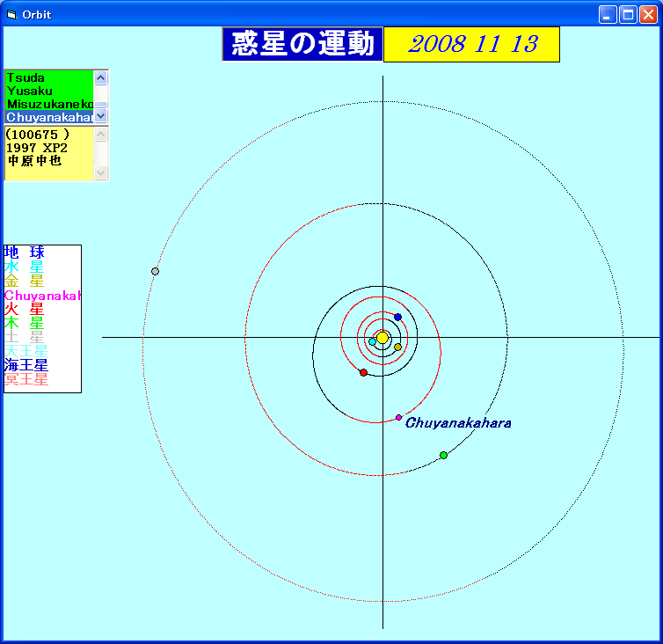Click the asteroid list scroll down arrow
The image size is (663, 644).
[100, 116]
